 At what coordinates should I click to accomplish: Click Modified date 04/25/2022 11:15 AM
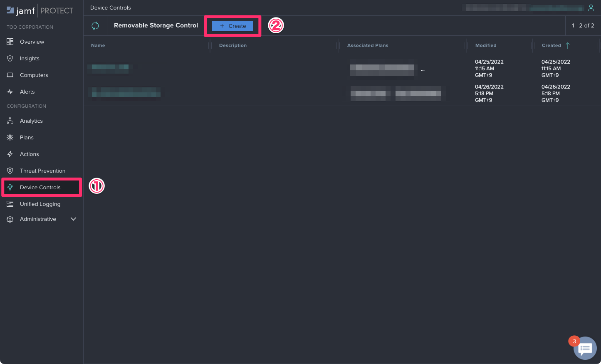489,68
